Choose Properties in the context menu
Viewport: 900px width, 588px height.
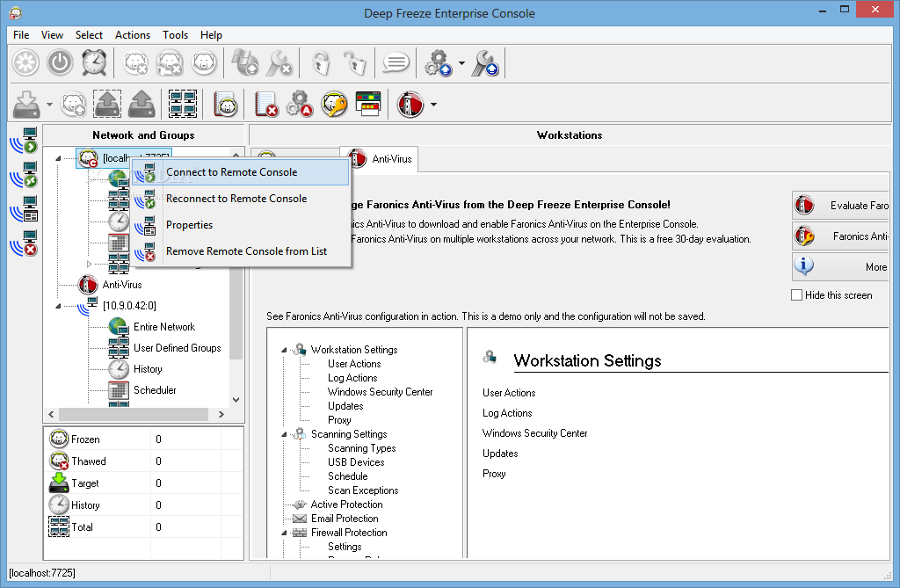coord(241,225)
